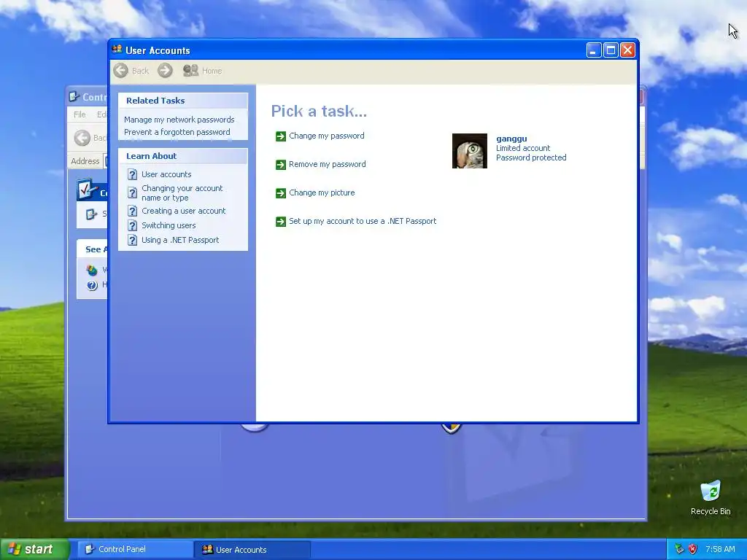Click green arrow beside Change my password
747x560 pixels.
point(281,136)
